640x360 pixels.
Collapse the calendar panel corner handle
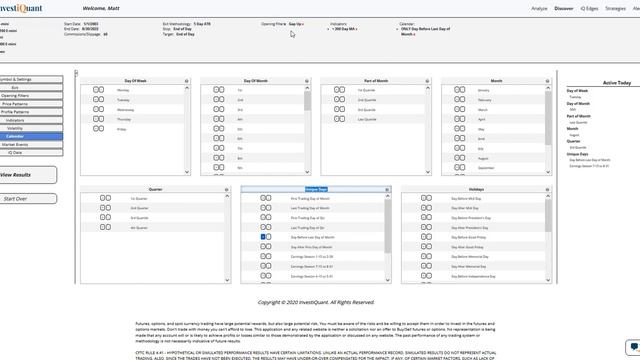pos(76,73)
